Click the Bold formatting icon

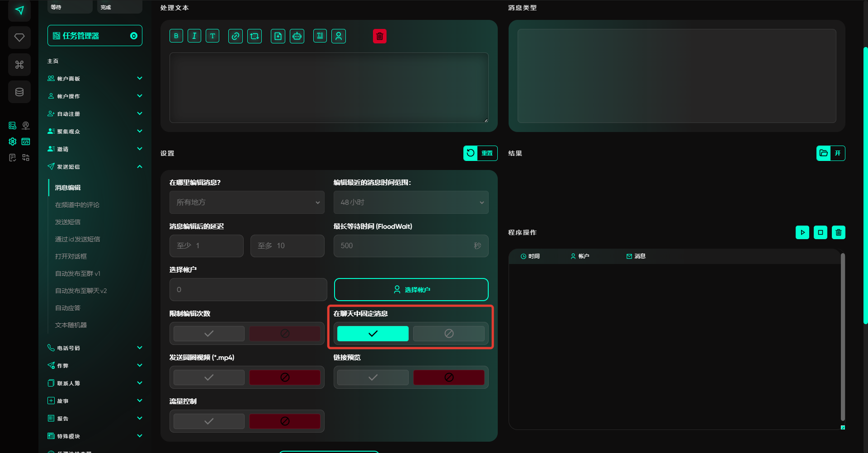[x=176, y=36]
